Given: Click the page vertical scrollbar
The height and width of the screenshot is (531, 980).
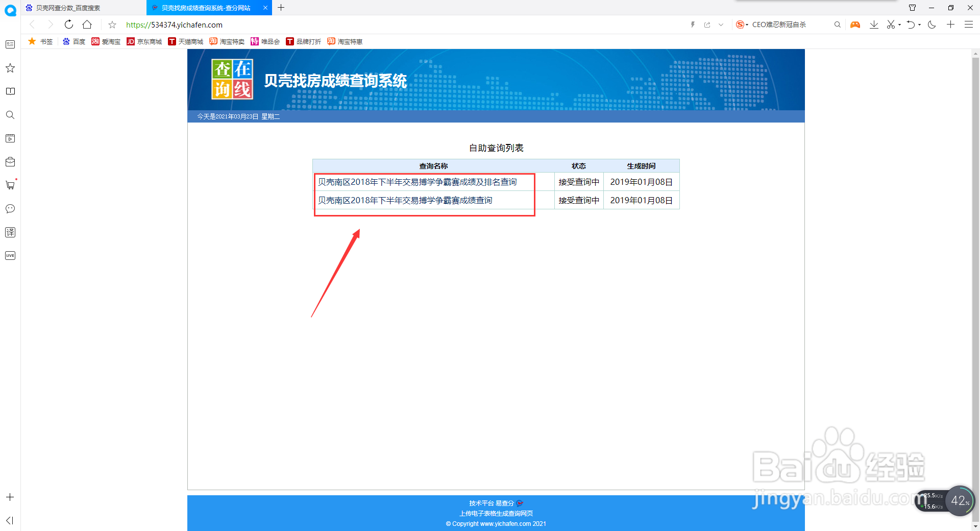Looking at the screenshot, I should click(975, 288).
